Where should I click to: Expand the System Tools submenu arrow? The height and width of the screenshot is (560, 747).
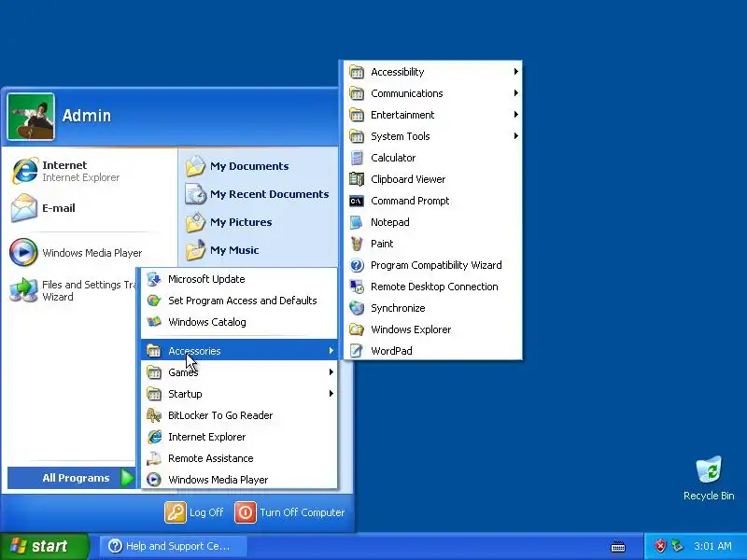point(516,135)
